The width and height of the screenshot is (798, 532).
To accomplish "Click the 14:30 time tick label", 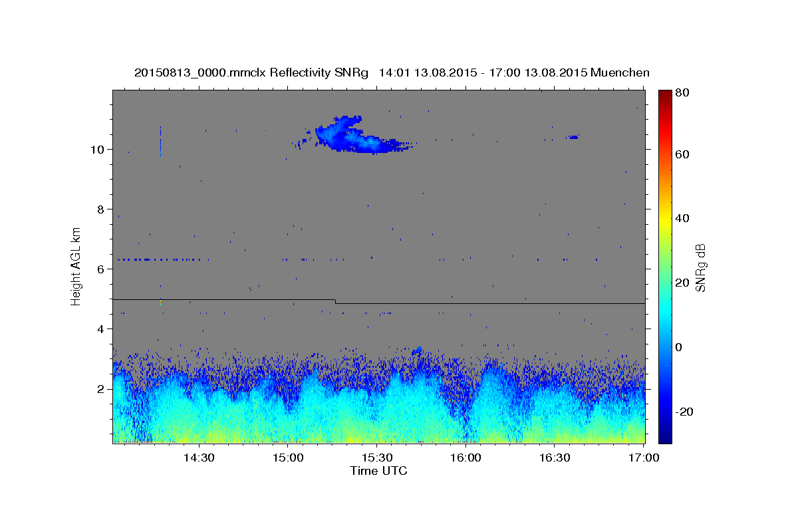I will (x=198, y=458).
